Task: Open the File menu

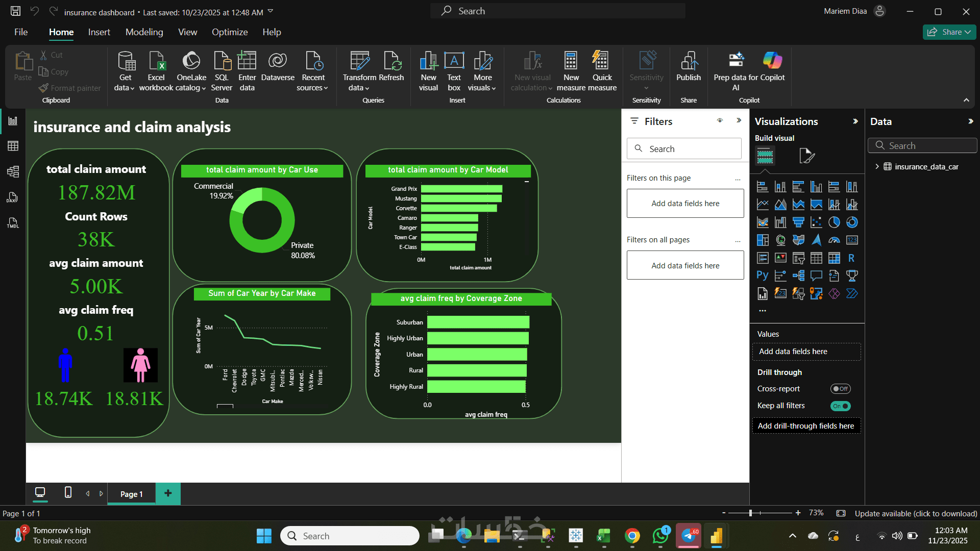Action: [x=21, y=32]
